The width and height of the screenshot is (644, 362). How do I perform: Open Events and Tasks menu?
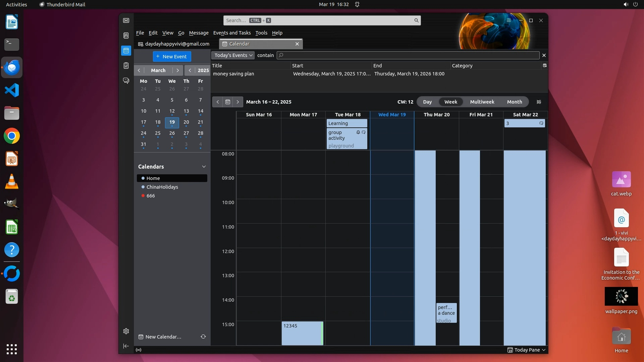coord(232,33)
